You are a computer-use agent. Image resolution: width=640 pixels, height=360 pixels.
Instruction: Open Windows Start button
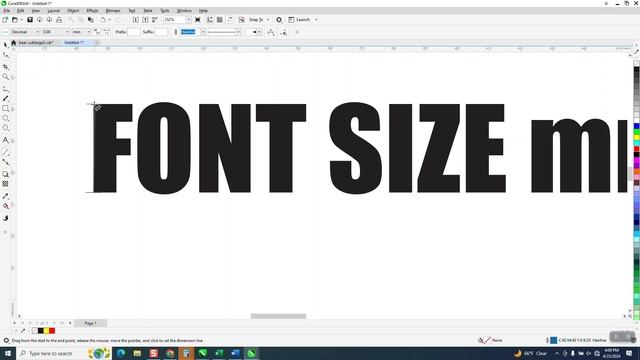coord(8,353)
